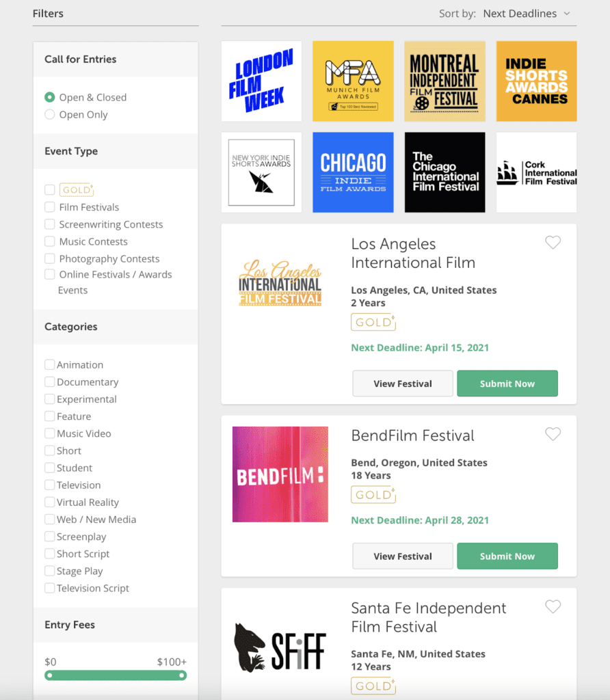Click the heart icon on BendFilm Festival
The image size is (610, 700).
pyautogui.click(x=553, y=434)
